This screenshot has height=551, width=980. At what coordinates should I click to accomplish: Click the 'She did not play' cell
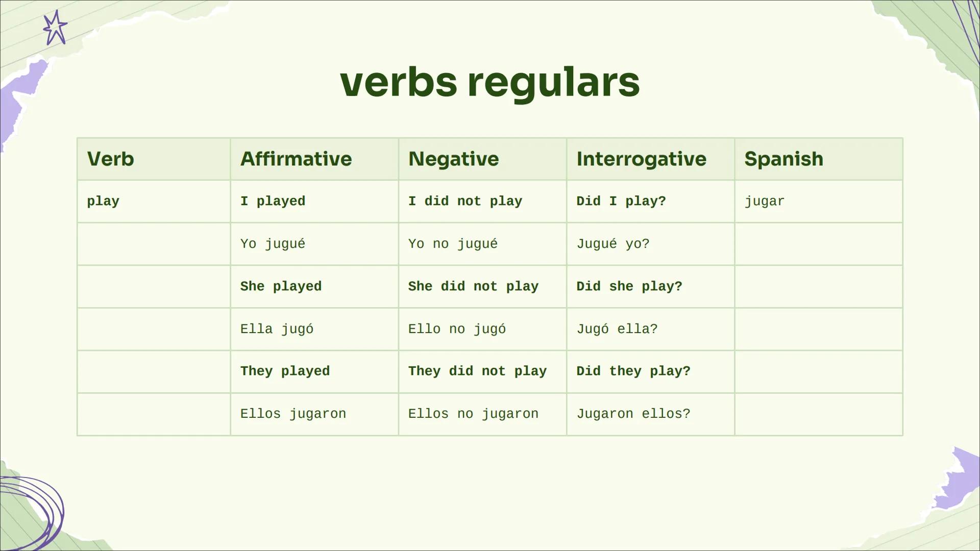[473, 286]
